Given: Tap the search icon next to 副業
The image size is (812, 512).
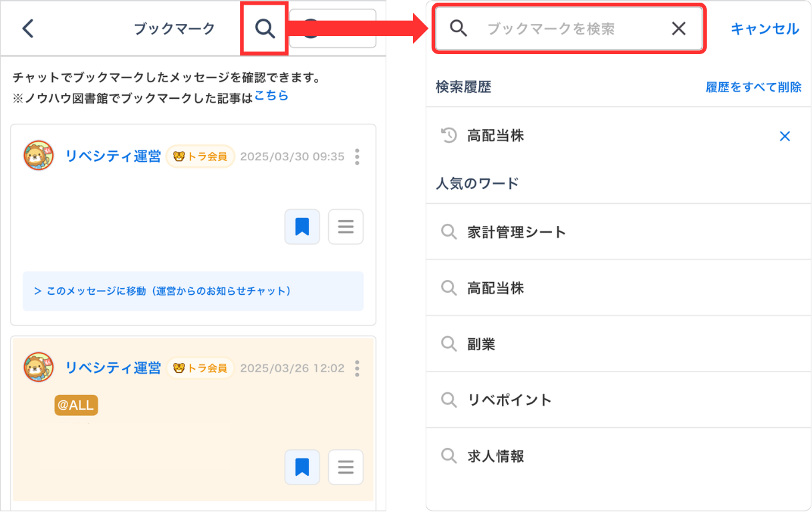Looking at the screenshot, I should click(448, 344).
